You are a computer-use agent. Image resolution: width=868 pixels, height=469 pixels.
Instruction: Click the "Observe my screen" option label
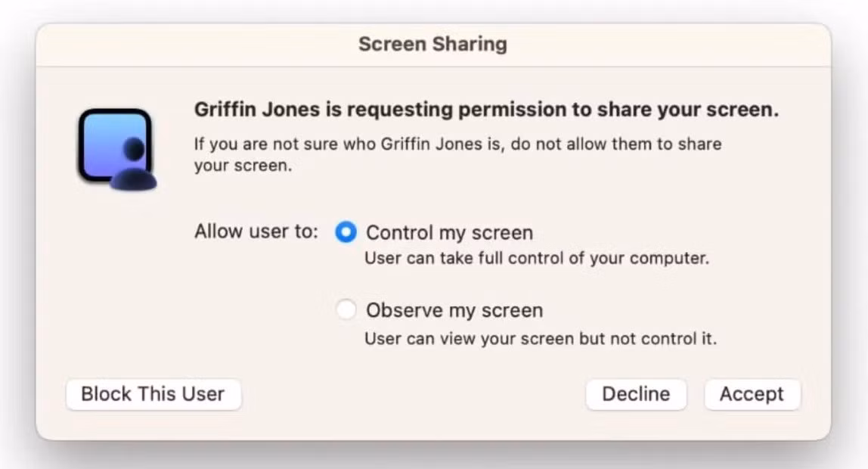click(x=454, y=310)
